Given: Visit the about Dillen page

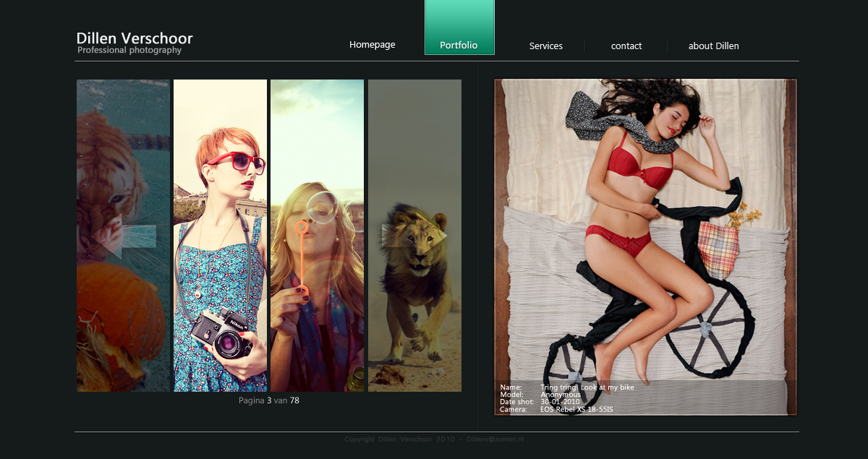Looking at the screenshot, I should [714, 46].
